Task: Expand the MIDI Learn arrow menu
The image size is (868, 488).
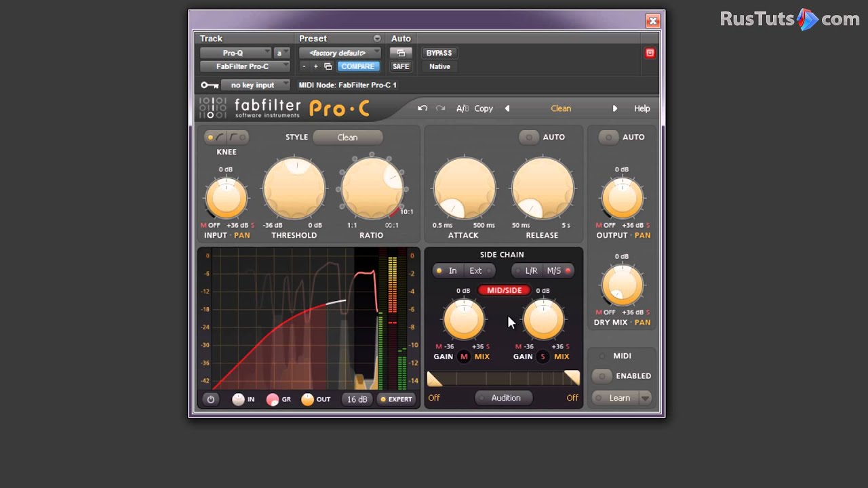Action: (x=645, y=399)
